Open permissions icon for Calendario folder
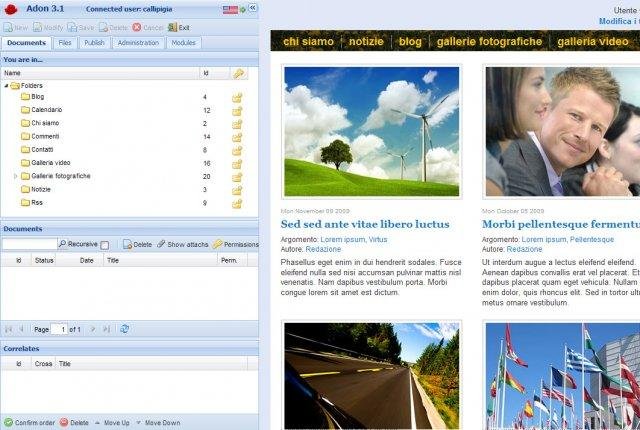Viewport: 640px width, 430px height. [237, 111]
